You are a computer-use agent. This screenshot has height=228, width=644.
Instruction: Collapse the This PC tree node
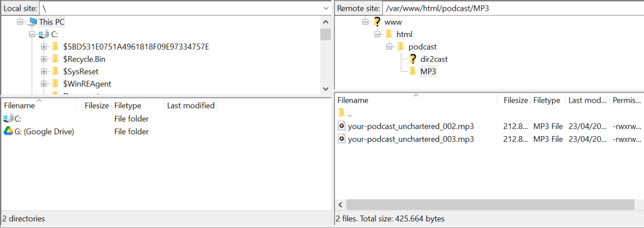point(20,22)
